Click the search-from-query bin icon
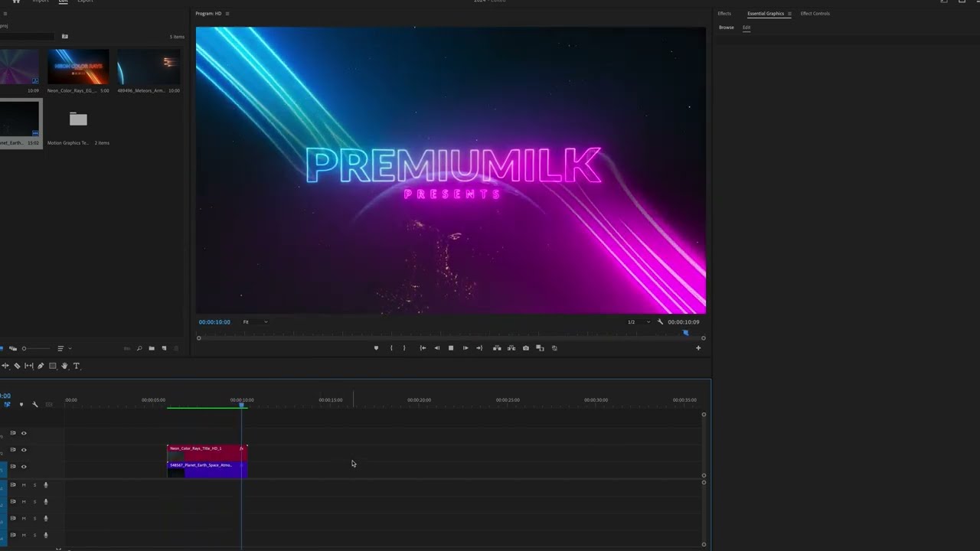Viewport: 980px width, 551px height. point(64,36)
